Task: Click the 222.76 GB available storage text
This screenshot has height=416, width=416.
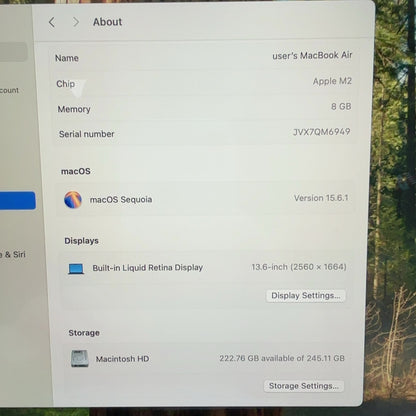Action: pos(282,358)
